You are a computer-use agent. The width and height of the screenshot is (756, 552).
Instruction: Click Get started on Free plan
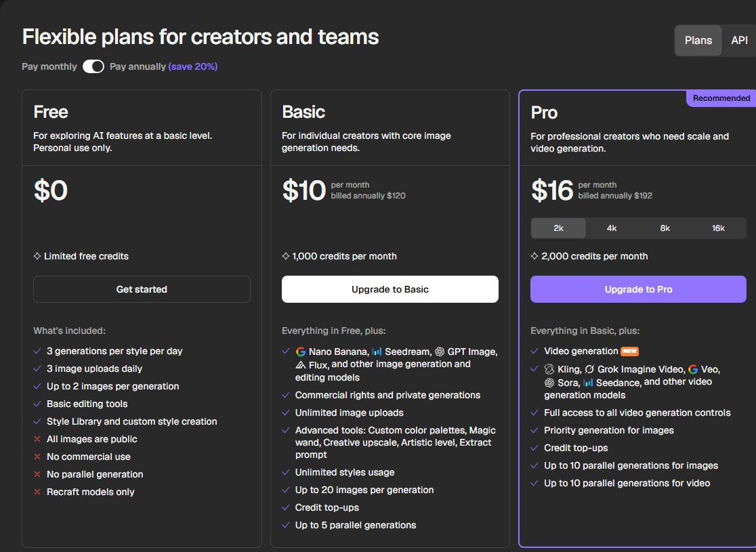point(142,289)
